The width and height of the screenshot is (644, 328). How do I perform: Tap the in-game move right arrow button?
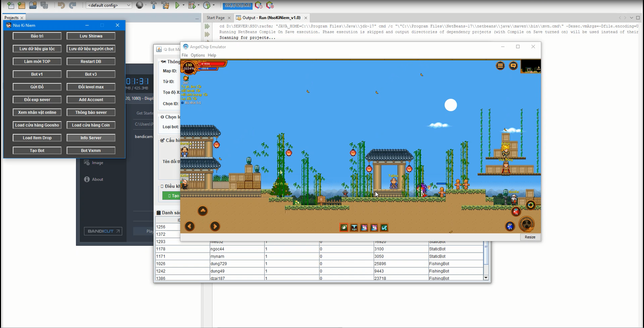215,226
